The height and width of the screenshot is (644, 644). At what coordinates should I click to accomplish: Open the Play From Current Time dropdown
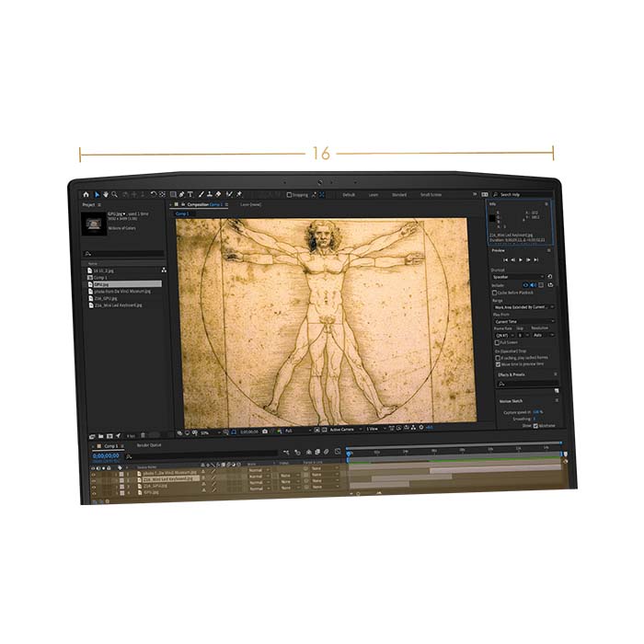[x=523, y=321]
